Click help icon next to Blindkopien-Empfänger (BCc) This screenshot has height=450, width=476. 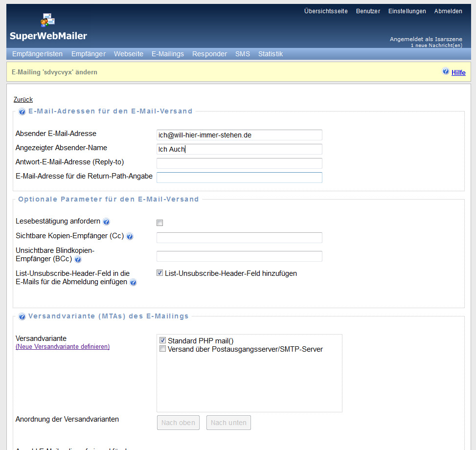click(78, 260)
